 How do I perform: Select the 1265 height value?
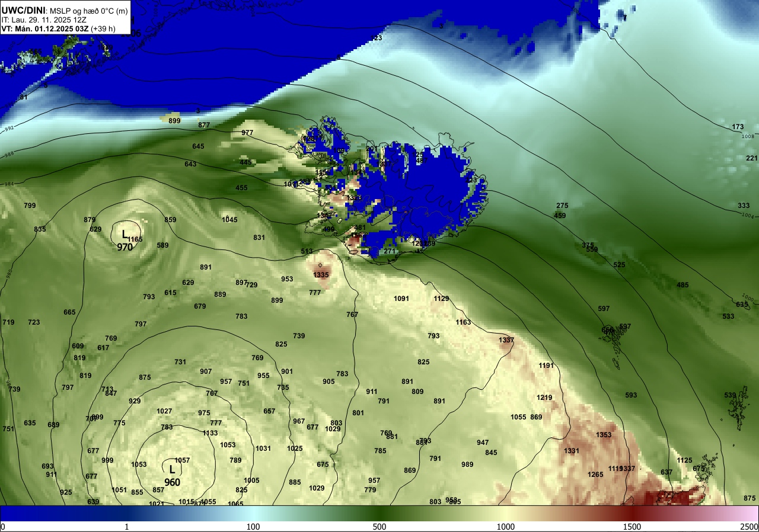pos(595,475)
